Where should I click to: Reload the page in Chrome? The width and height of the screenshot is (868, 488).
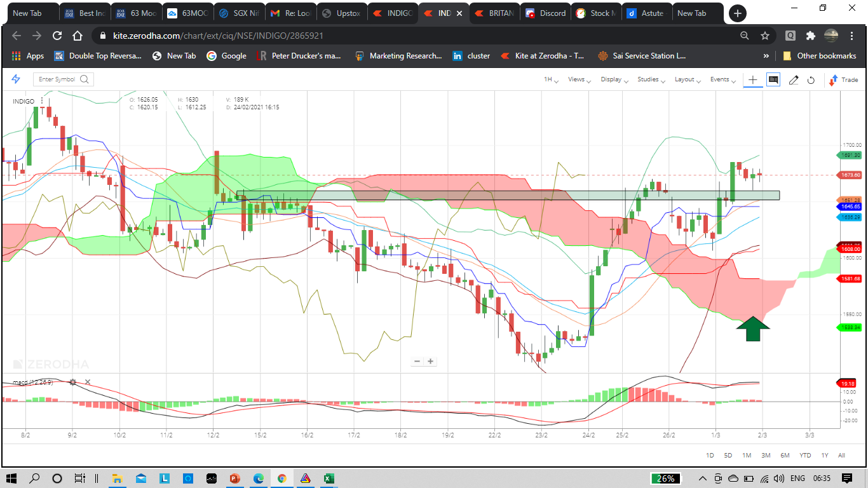(57, 36)
